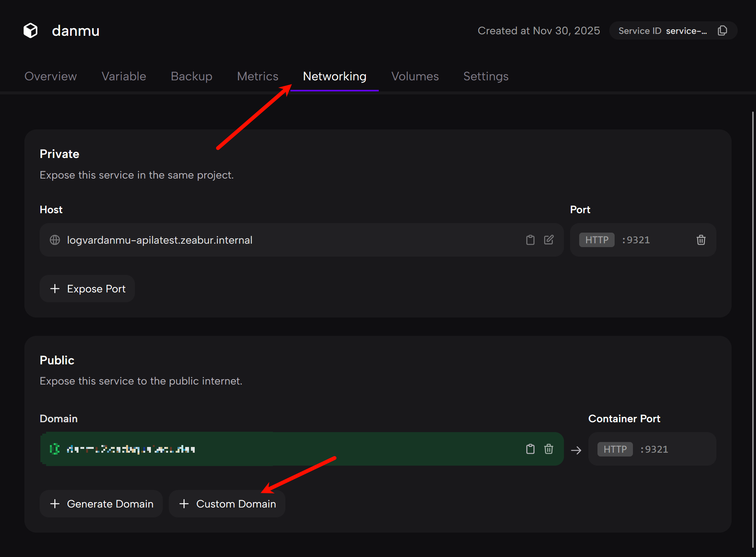
Task: Click the green public domain status icon
Action: pyautogui.click(x=55, y=449)
